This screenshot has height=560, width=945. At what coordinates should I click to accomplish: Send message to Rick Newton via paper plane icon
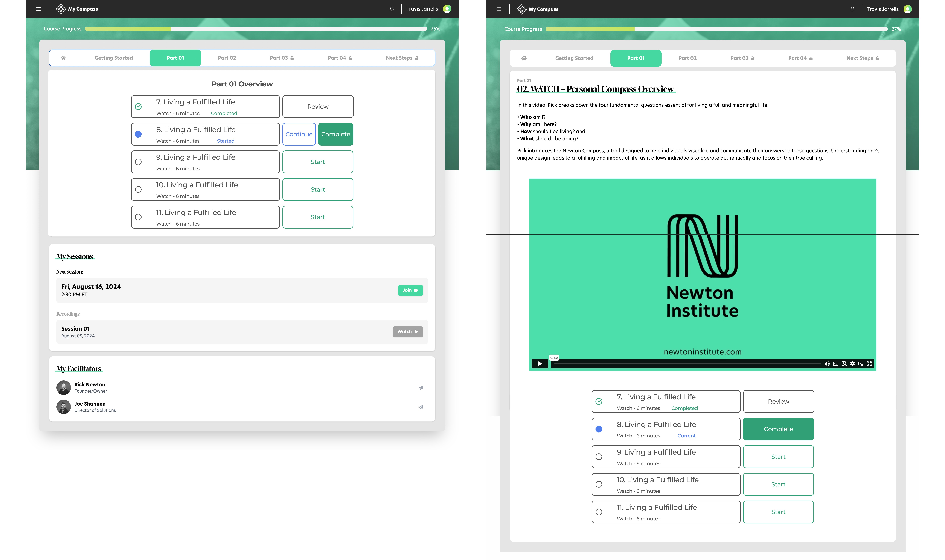point(421,387)
